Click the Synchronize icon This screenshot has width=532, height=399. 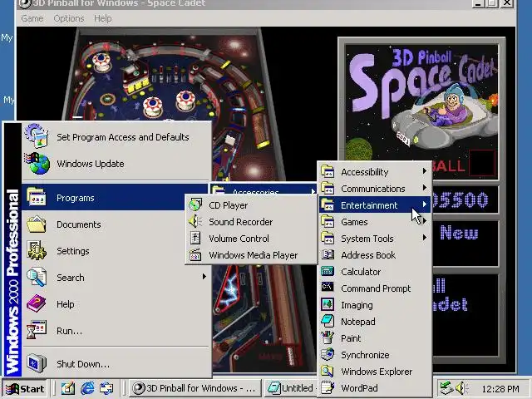(x=328, y=354)
